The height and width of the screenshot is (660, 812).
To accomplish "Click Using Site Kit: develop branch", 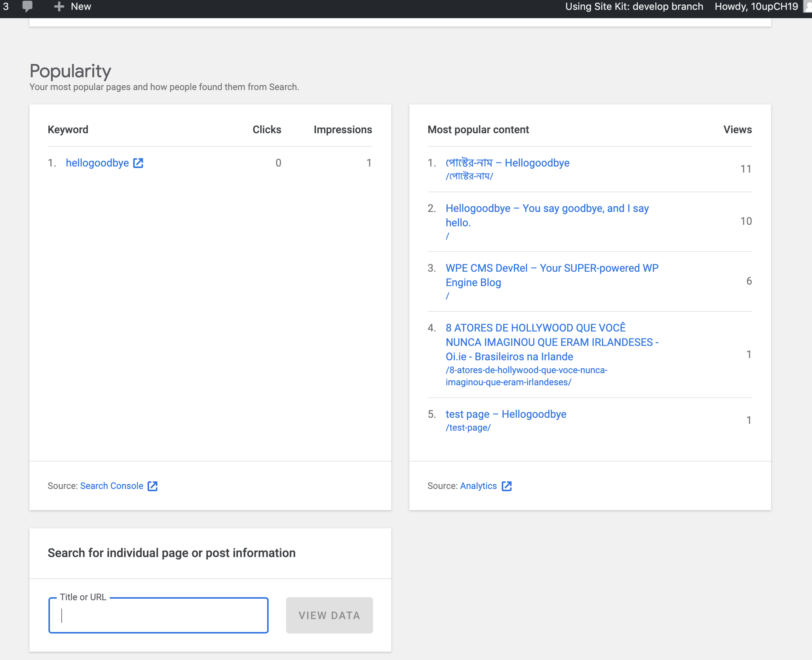I will click(x=634, y=6).
